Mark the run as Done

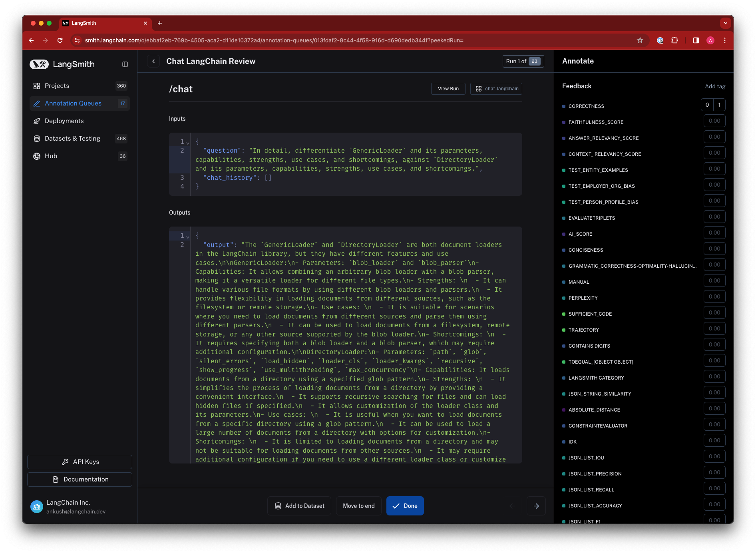coord(405,506)
